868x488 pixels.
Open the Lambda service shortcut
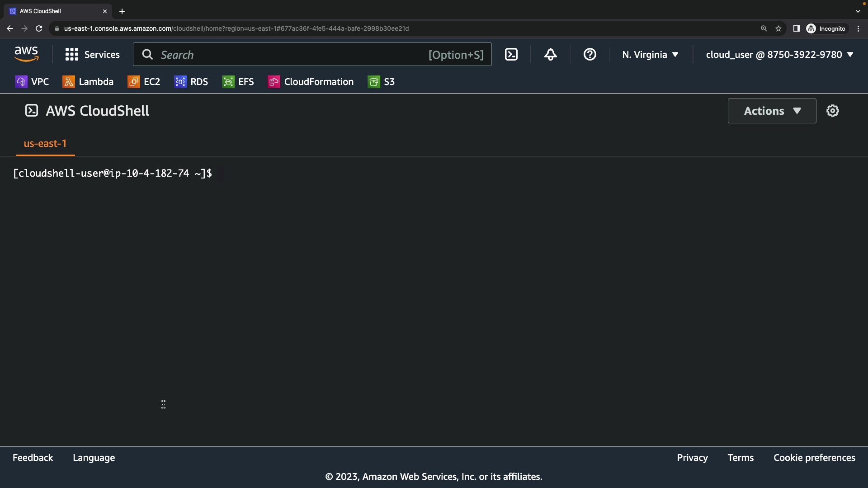click(88, 82)
